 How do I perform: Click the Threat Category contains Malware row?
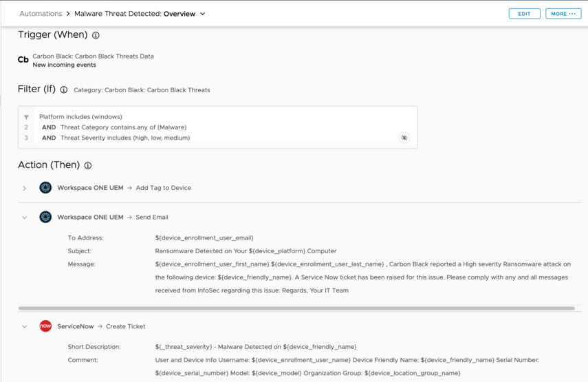click(123, 127)
